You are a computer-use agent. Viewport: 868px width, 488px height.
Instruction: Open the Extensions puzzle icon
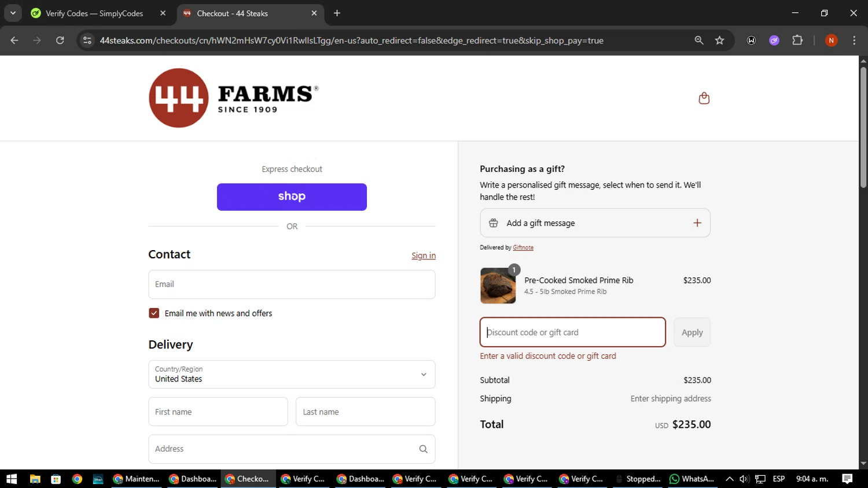(x=797, y=41)
